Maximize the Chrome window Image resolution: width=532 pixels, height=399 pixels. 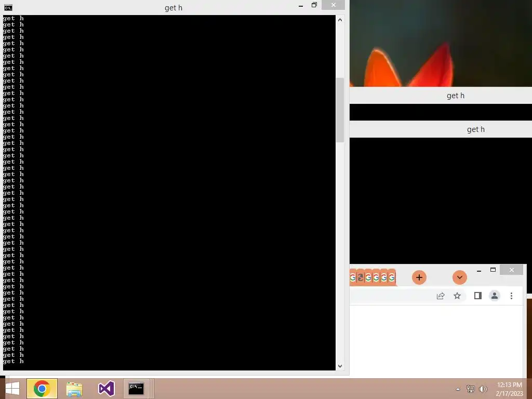pyautogui.click(x=493, y=270)
